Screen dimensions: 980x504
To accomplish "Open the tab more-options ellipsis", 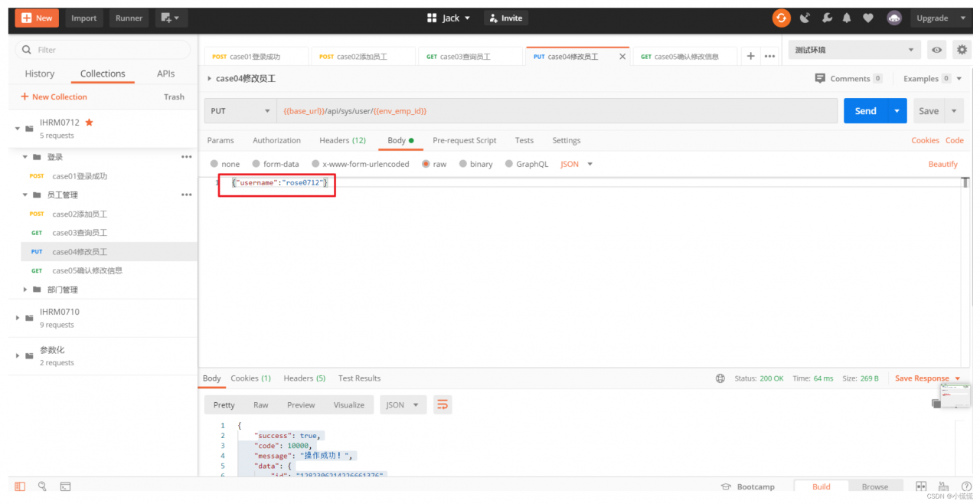I will click(x=769, y=56).
